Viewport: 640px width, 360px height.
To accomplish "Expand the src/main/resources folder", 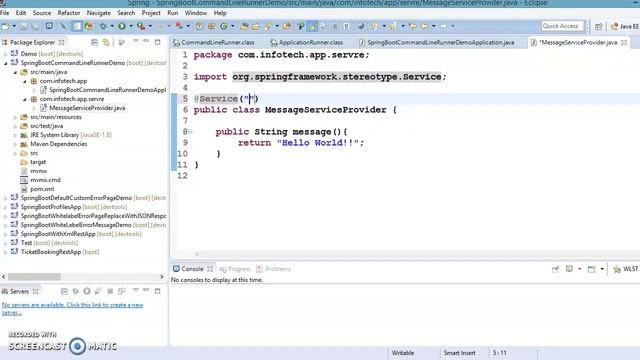I will [x=15, y=117].
